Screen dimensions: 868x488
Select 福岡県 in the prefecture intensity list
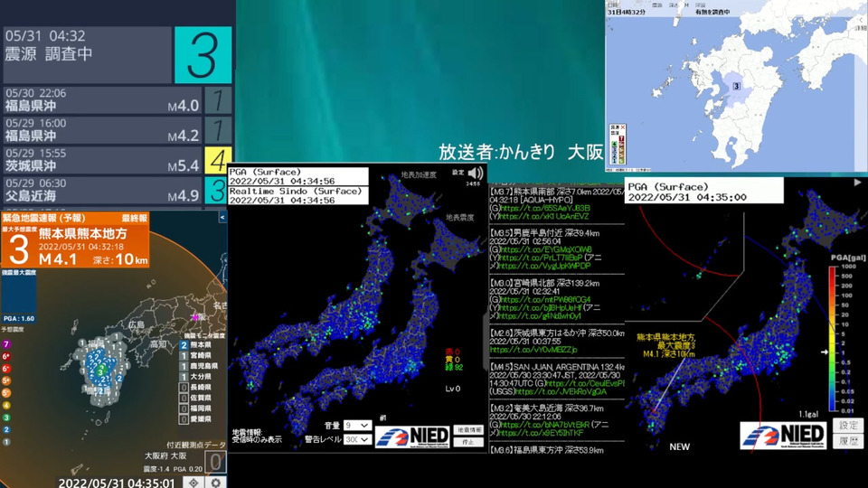[196, 408]
